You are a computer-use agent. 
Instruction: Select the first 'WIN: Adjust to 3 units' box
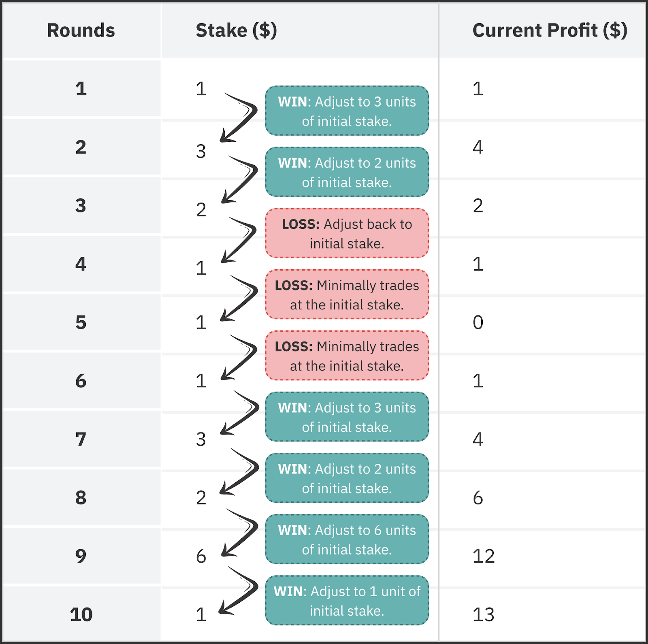click(347, 111)
